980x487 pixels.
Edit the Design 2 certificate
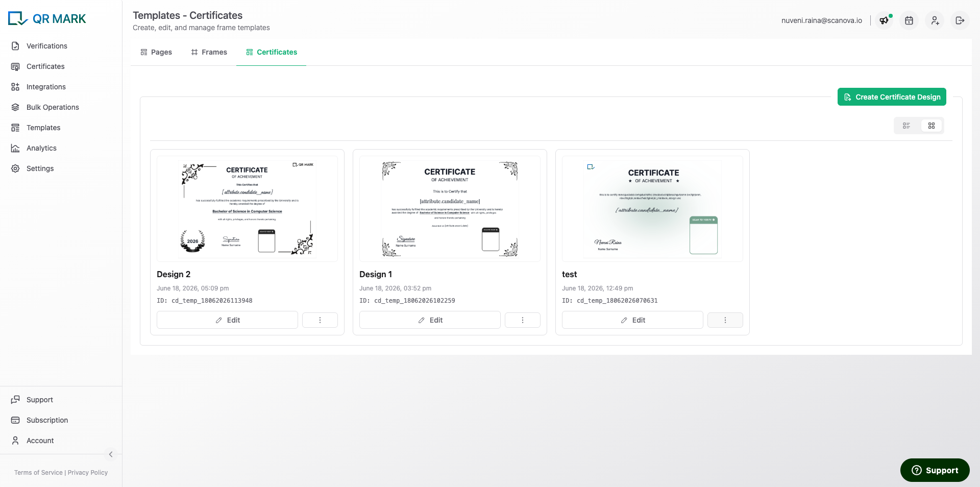pyautogui.click(x=227, y=320)
